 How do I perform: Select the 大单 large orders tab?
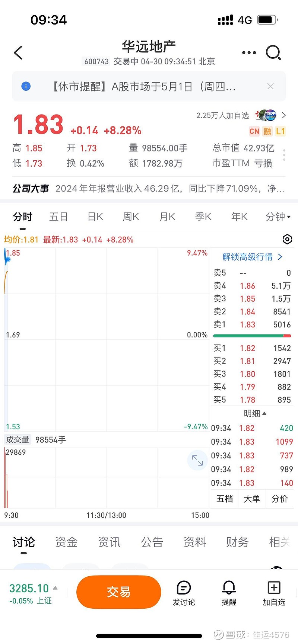(252, 499)
